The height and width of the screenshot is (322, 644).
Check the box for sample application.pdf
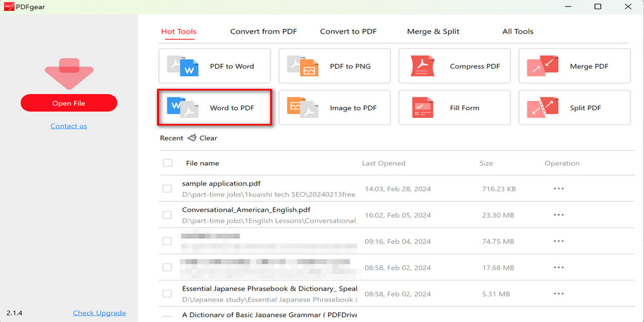point(167,189)
